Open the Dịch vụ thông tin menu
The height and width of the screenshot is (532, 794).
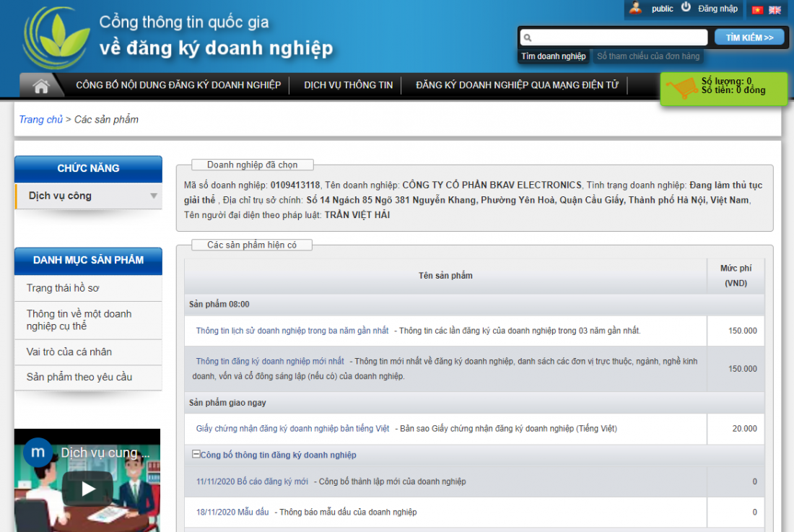coord(348,85)
